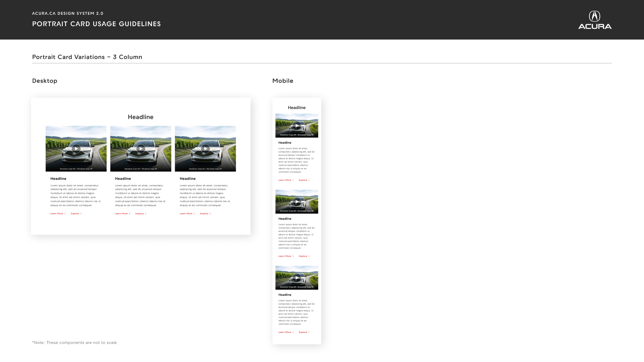This screenshot has height=362, width=644.
Task: Click 'Portrait Card Usage Guidelines' header title
Action: coord(97,24)
